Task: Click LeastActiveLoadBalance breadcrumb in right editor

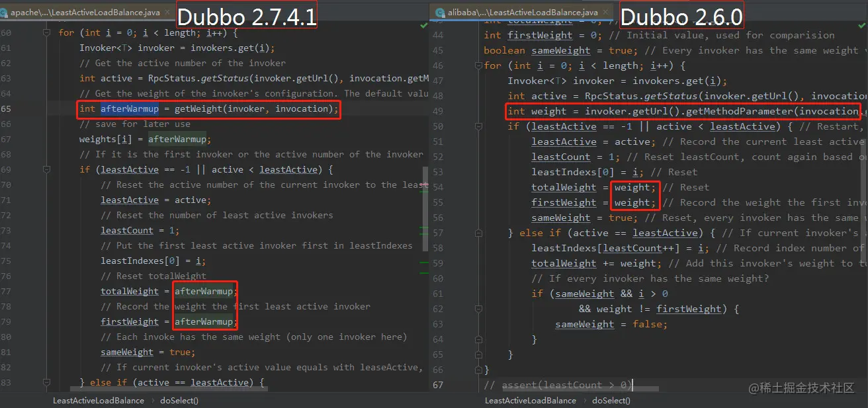Action: coord(531,400)
